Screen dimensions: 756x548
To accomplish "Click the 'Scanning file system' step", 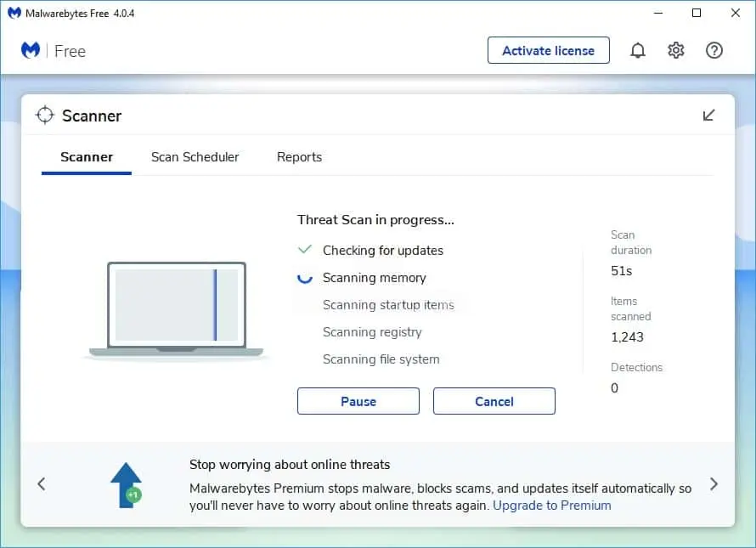I will [381, 359].
